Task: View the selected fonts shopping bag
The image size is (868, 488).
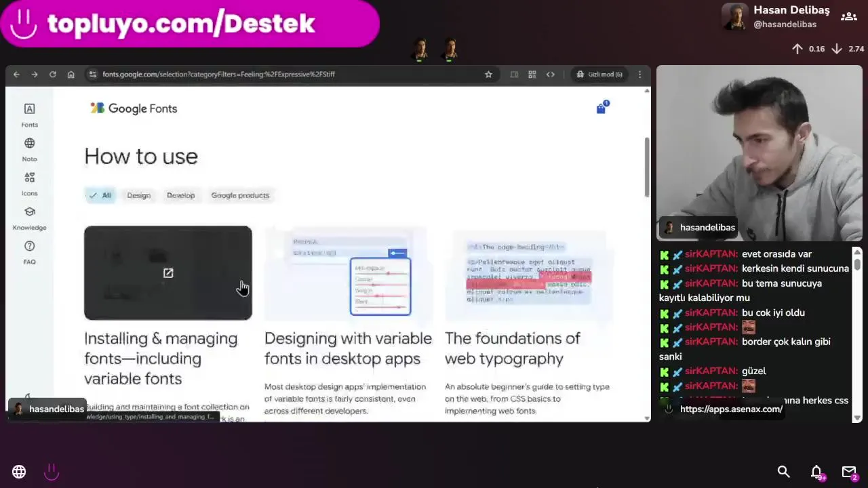Action: point(601,108)
